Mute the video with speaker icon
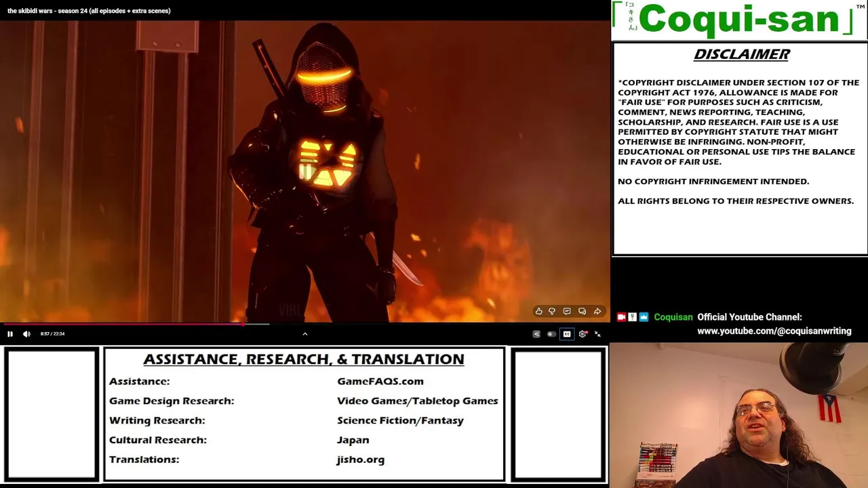Image resolution: width=868 pixels, height=488 pixels. [26, 333]
